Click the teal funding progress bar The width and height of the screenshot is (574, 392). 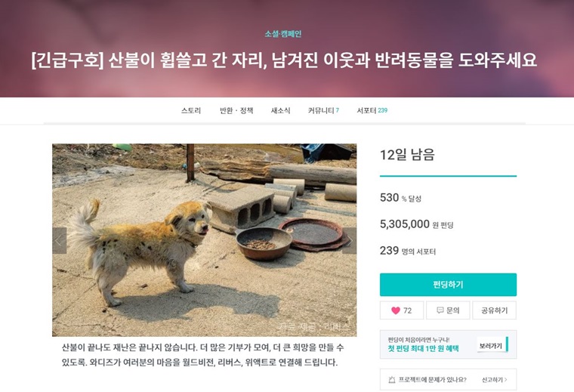click(x=448, y=176)
